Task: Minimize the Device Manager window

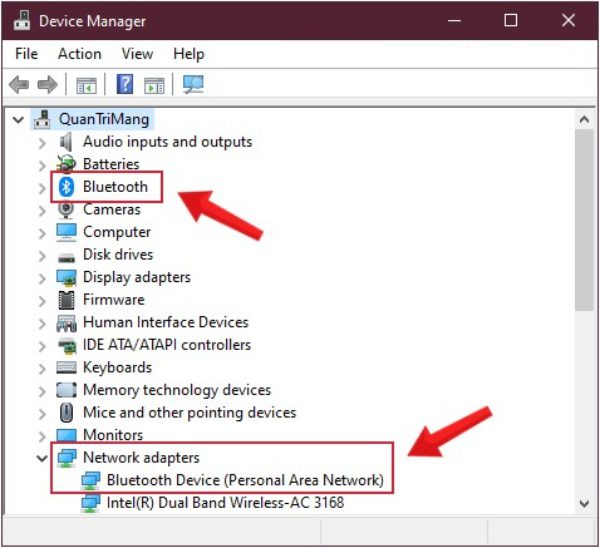Action: point(454,20)
